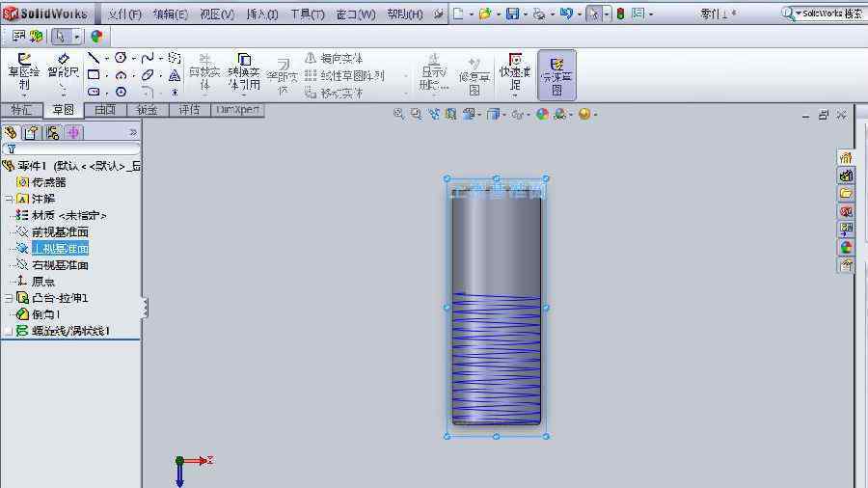Click the appearance color ball in view toolbar
The height and width of the screenshot is (488, 868).
(542, 114)
